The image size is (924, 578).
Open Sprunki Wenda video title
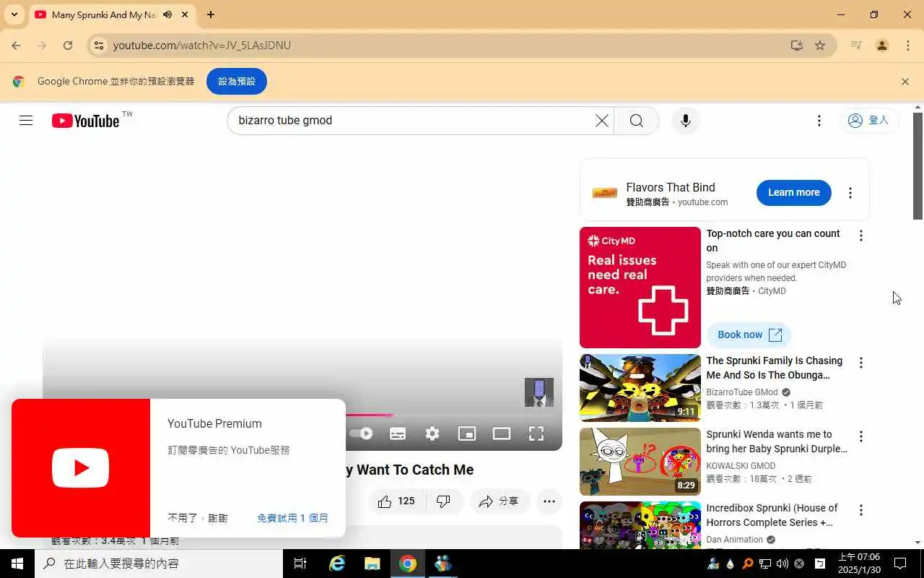pos(777,441)
